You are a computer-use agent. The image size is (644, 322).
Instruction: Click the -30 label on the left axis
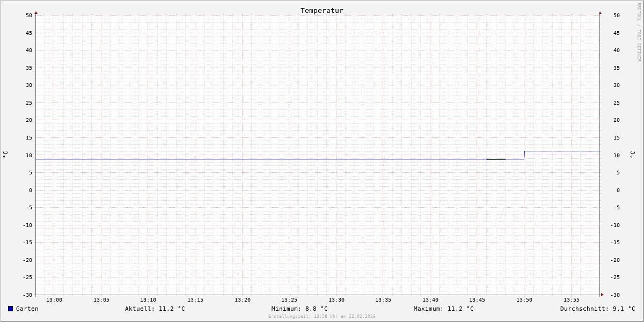(x=27, y=295)
